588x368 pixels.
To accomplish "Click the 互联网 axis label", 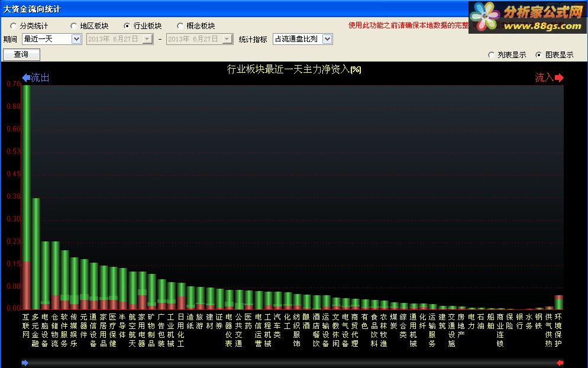I will (26, 326).
